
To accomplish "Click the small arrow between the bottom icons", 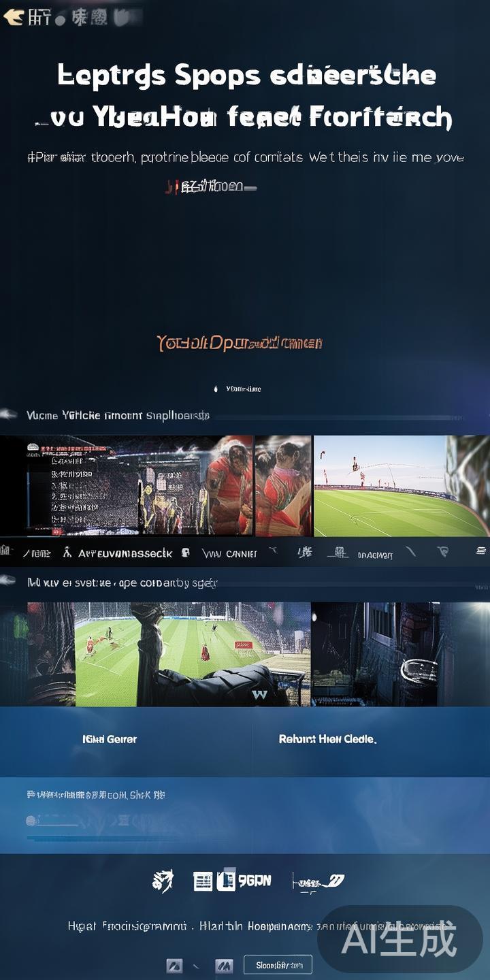I will 197,966.
